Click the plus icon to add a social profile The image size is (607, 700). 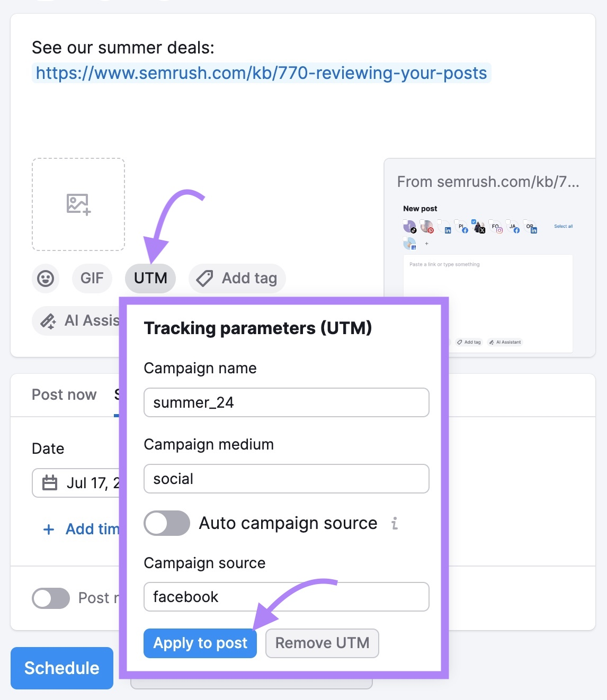[426, 244]
